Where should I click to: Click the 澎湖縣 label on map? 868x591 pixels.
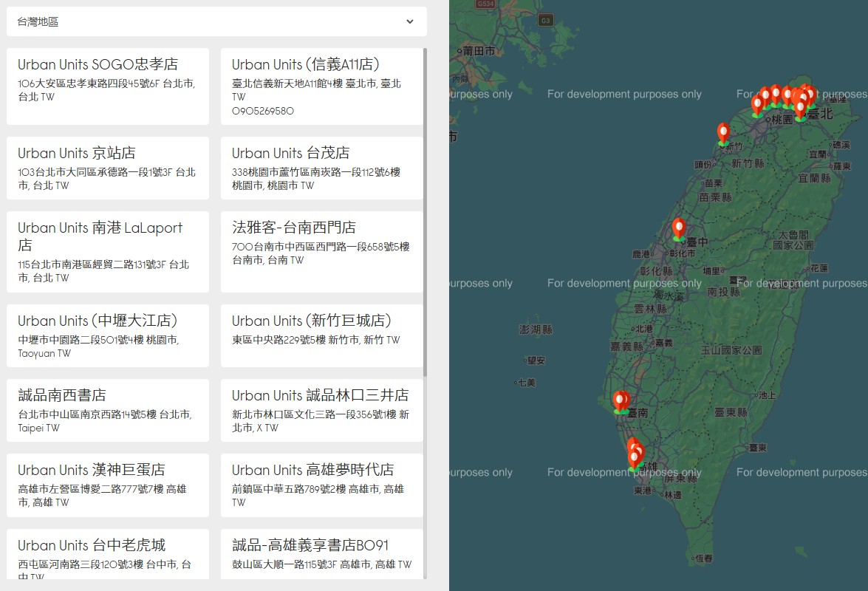[x=536, y=329]
